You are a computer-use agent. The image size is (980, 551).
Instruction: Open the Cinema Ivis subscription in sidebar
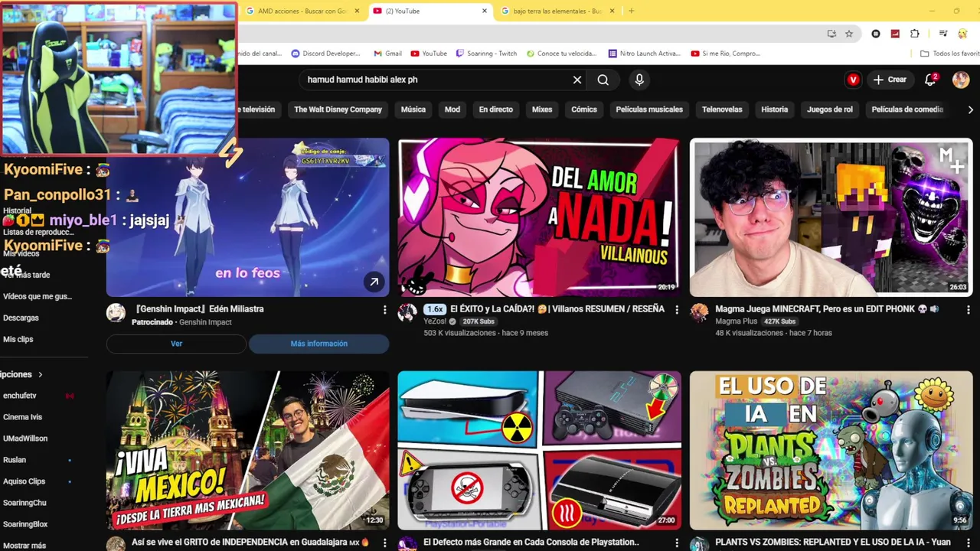[23, 417]
